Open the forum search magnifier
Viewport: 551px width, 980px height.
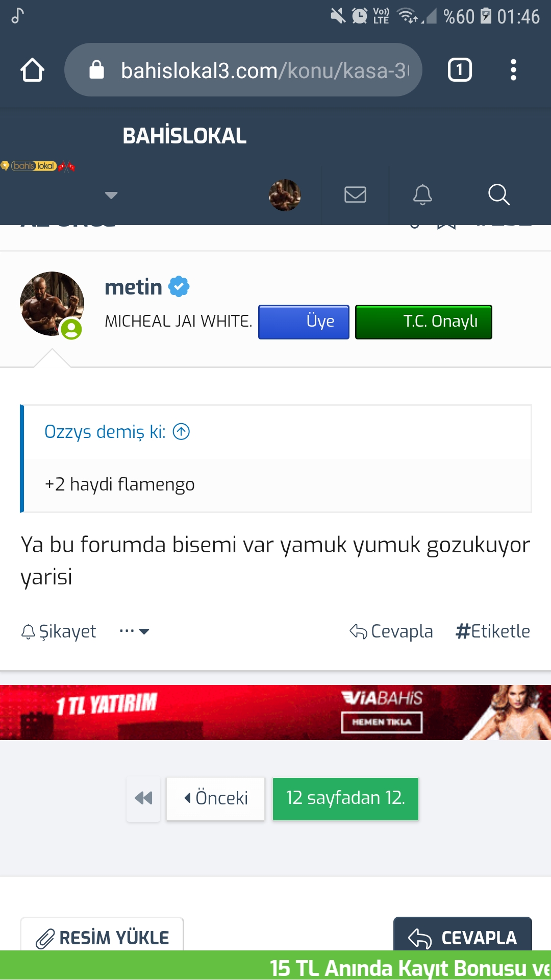[498, 194]
